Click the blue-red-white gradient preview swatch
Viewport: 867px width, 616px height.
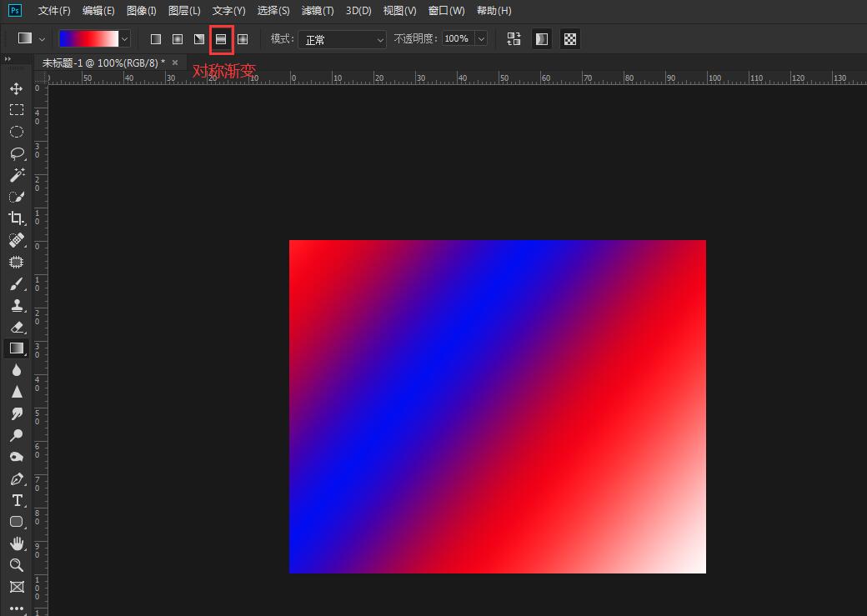[88, 39]
